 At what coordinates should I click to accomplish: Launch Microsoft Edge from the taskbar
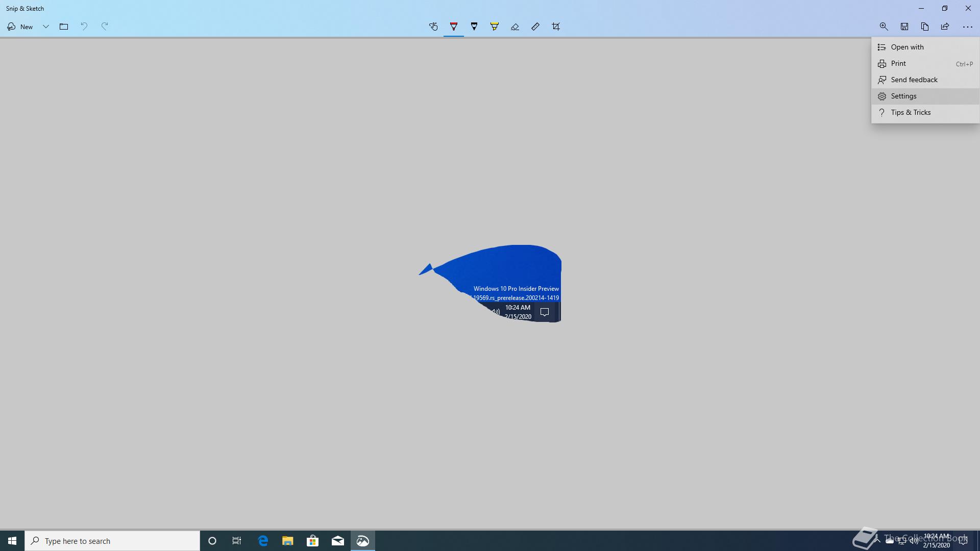pos(263,541)
